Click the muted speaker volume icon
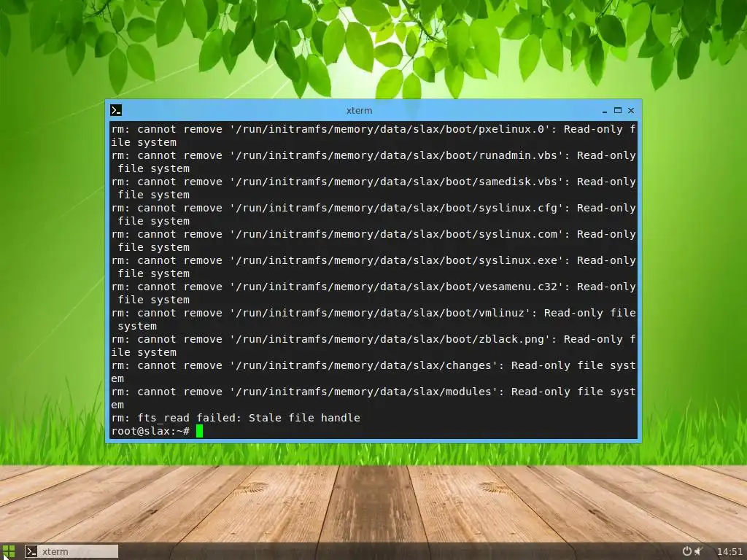The image size is (747, 560). [698, 551]
